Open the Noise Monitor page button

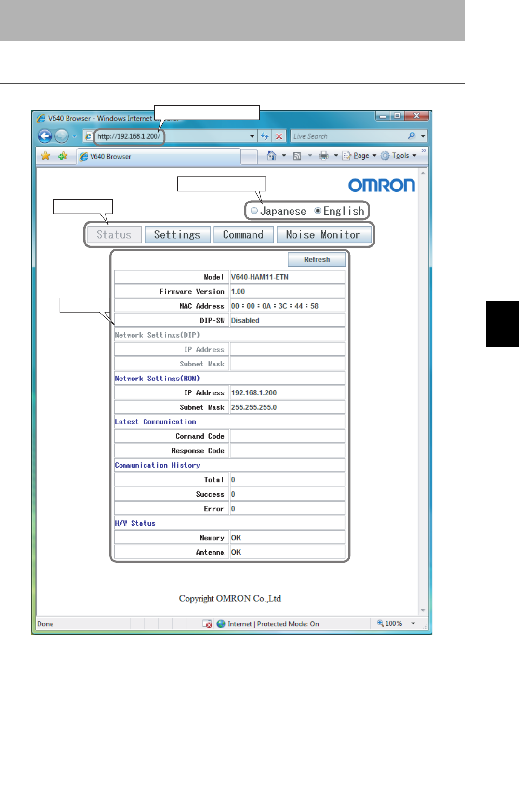coord(324,235)
